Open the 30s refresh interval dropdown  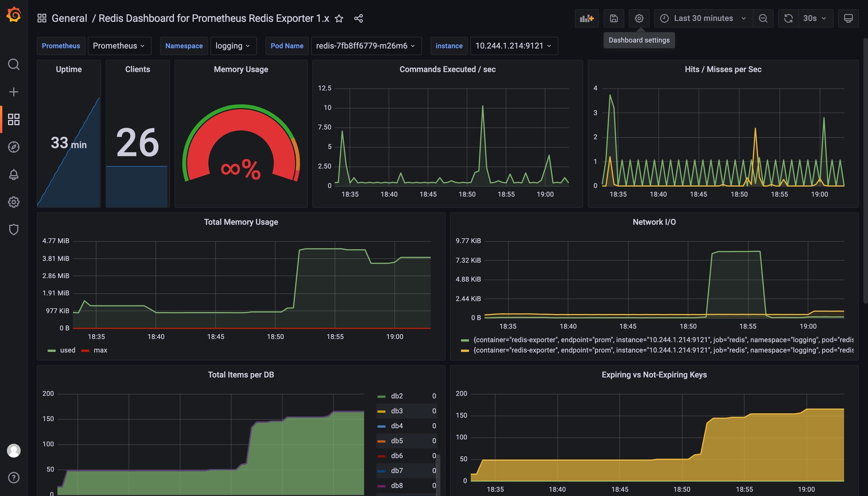click(815, 18)
